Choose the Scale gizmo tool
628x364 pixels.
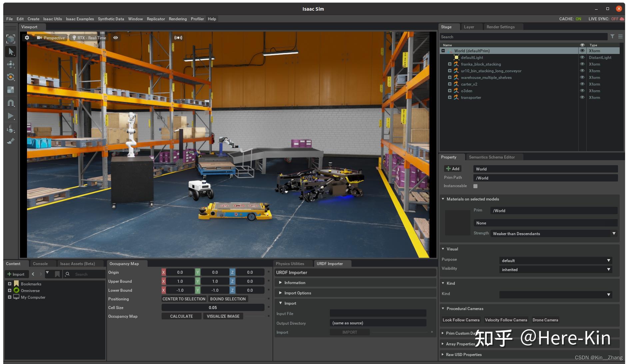tap(11, 90)
